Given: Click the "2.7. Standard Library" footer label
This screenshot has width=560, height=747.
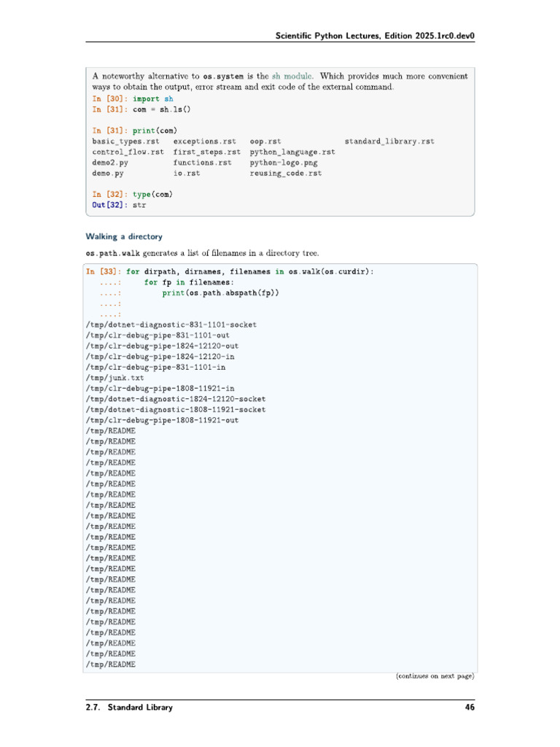Looking at the screenshot, I should coord(129,707).
